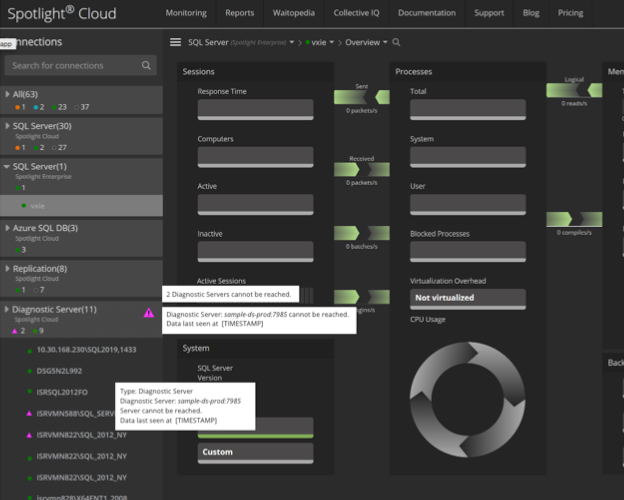Expand the All(63) connections group
The height and width of the screenshot is (500, 624).
tap(7, 94)
